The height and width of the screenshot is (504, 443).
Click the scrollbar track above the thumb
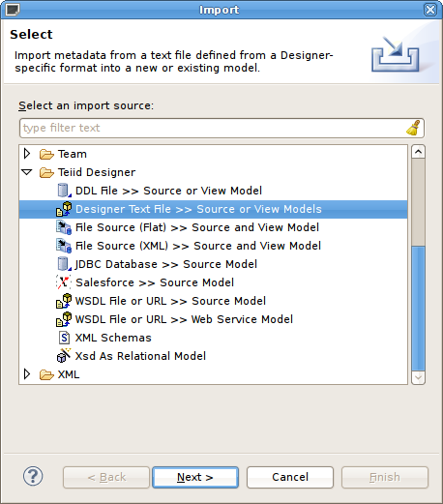pos(418,202)
